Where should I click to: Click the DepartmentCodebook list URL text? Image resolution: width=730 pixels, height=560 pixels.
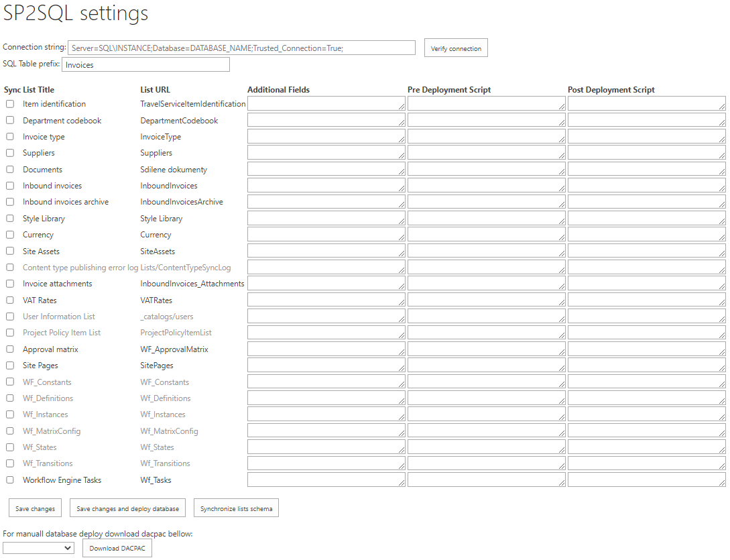point(179,121)
